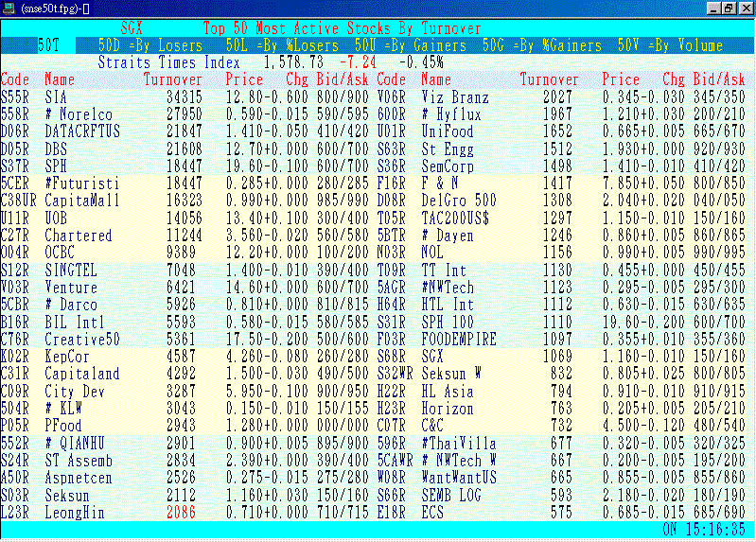Select the SEMB LOG stock name

click(x=451, y=496)
